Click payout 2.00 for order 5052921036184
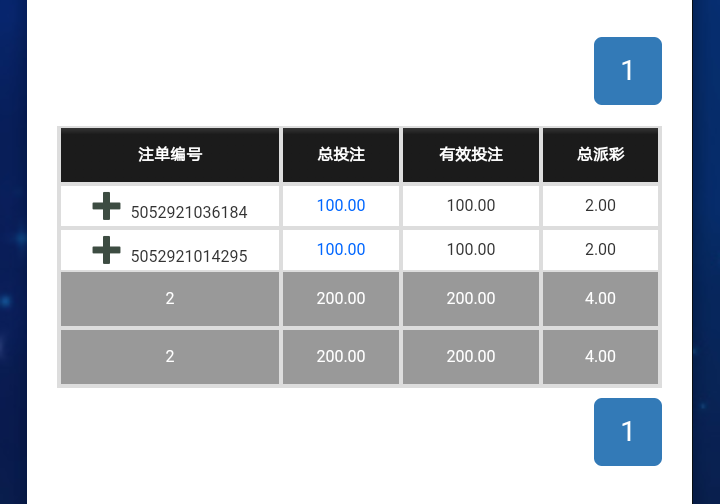The width and height of the screenshot is (720, 504). pos(600,205)
